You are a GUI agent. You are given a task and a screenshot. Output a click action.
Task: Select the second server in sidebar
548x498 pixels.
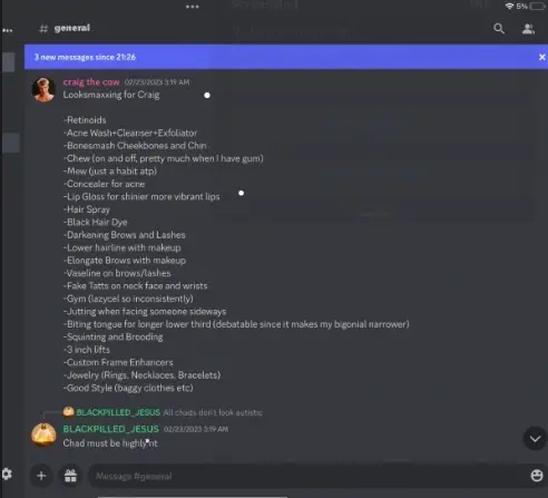click(10, 143)
